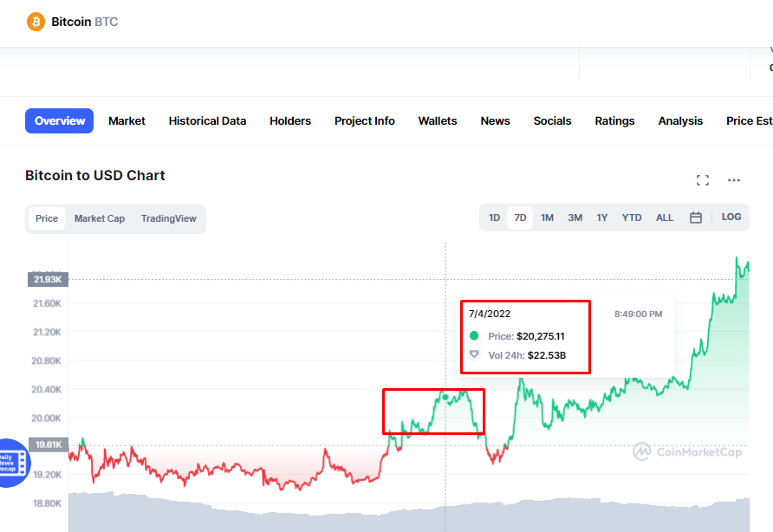
Task: Open the Wallets tab
Action: pyautogui.click(x=438, y=120)
